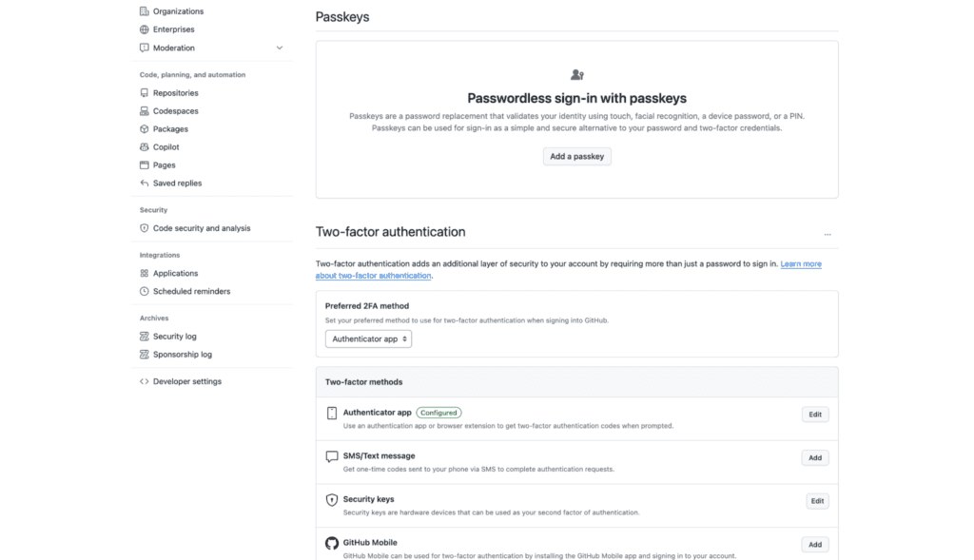Open Repositories in the sidebar
Image resolution: width=974 pixels, height=560 pixels.
175,93
